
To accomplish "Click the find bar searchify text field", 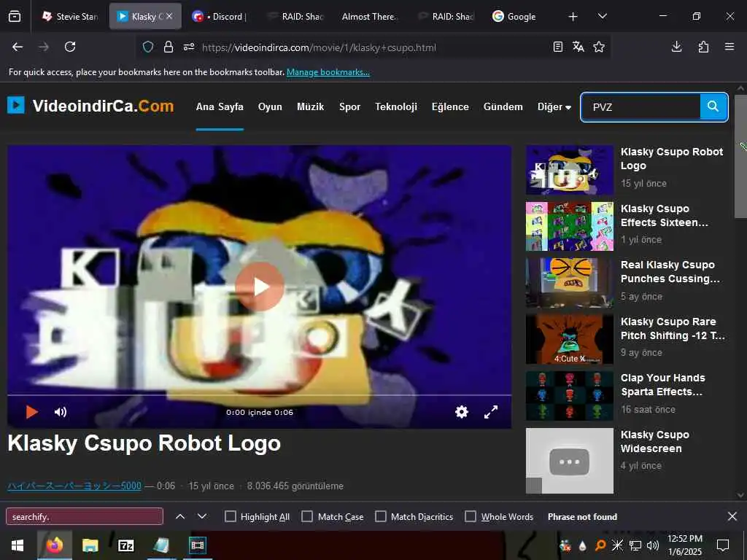I will pyautogui.click(x=85, y=517).
